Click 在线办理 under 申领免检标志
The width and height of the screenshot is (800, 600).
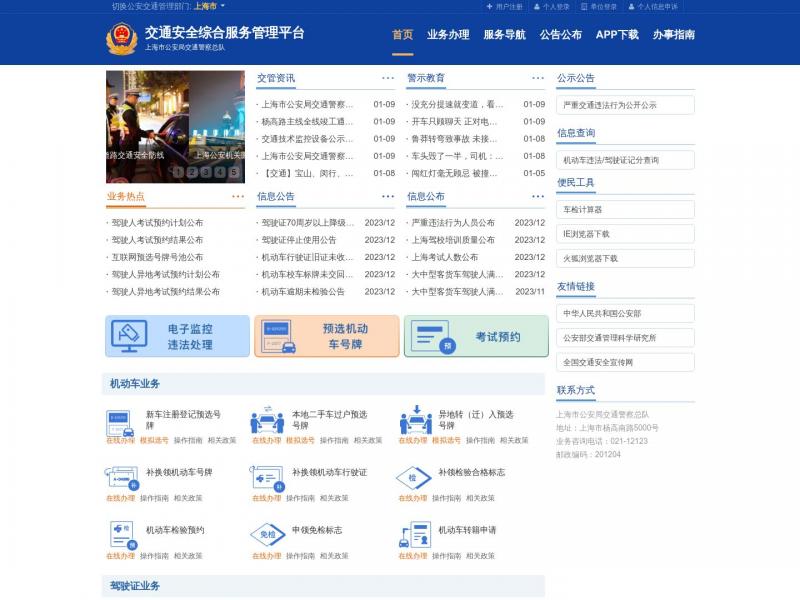pos(266,556)
